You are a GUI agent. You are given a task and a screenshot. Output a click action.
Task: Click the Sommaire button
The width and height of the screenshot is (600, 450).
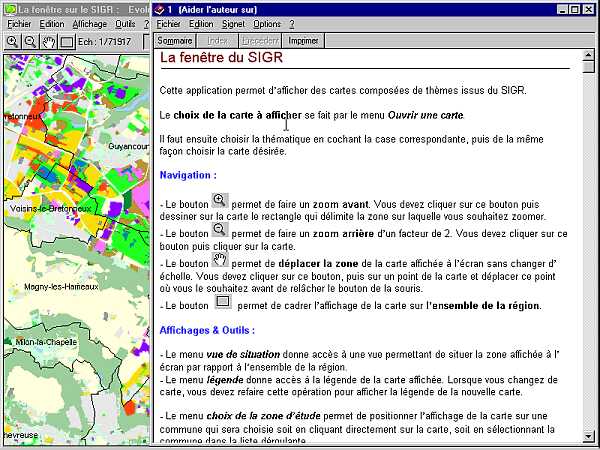pos(174,41)
